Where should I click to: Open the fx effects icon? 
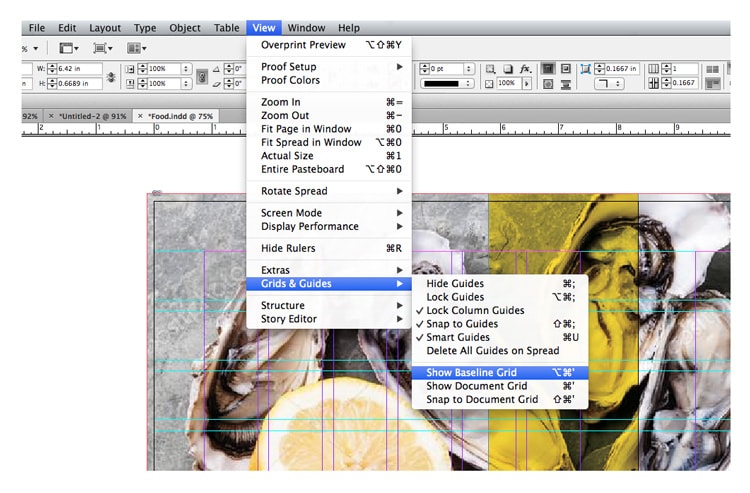(x=525, y=69)
